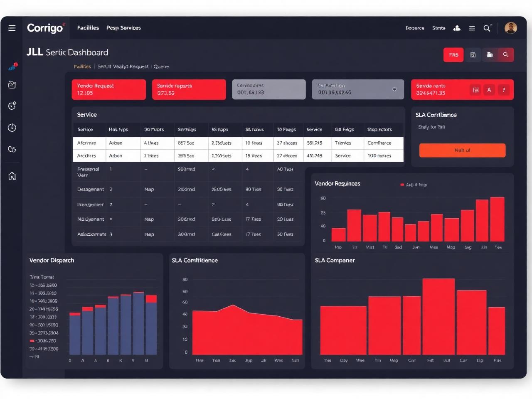Click the Becorce link in header
This screenshot has height=399, width=532.
point(415,28)
